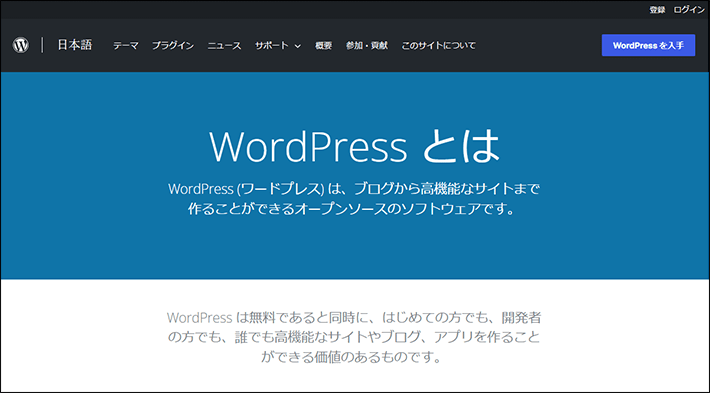Click the WordPress logo icon

pyautogui.click(x=21, y=45)
